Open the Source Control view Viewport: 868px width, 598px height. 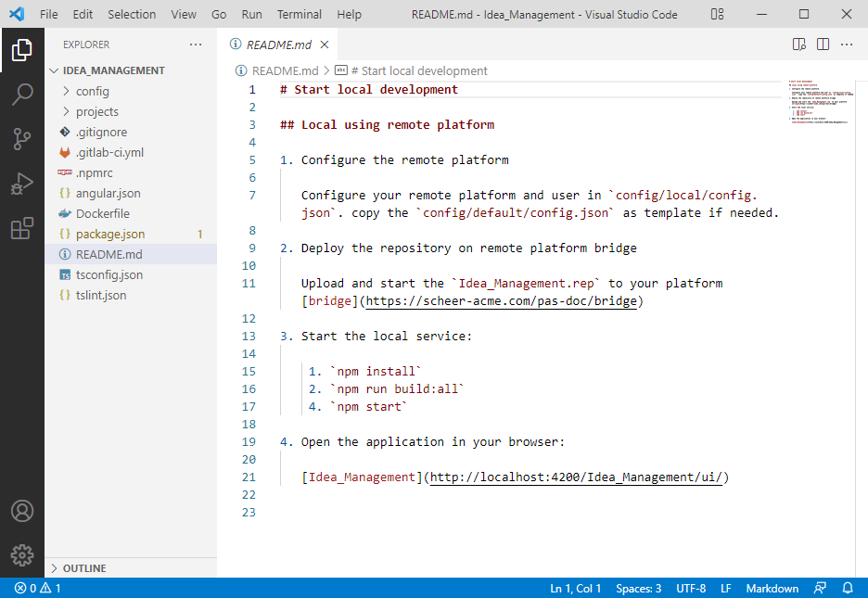tap(22, 139)
